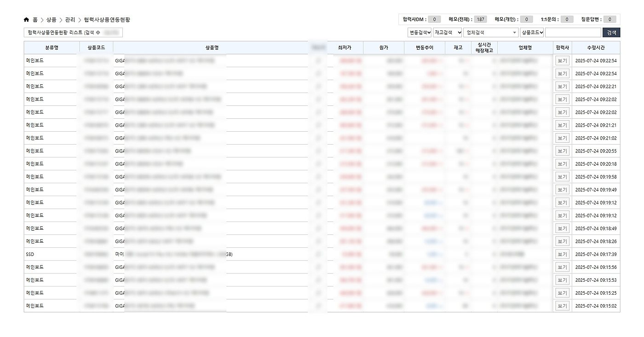The width and height of the screenshot is (644, 337).
Task: Click the home icon in breadcrumb
Action: (26, 20)
